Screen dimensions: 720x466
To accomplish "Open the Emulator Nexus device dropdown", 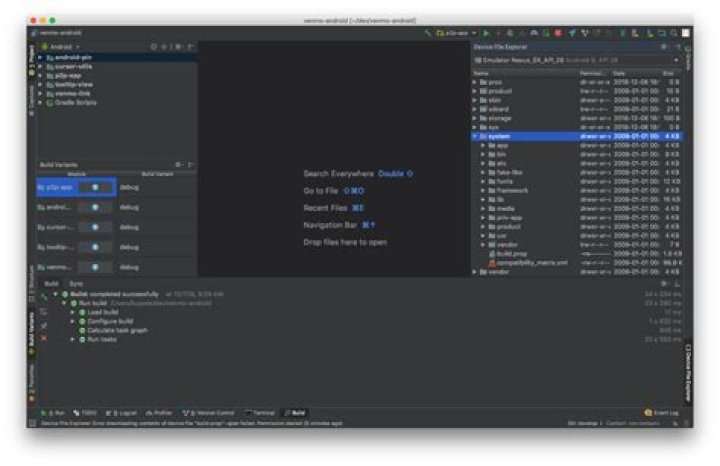I will click(x=576, y=60).
